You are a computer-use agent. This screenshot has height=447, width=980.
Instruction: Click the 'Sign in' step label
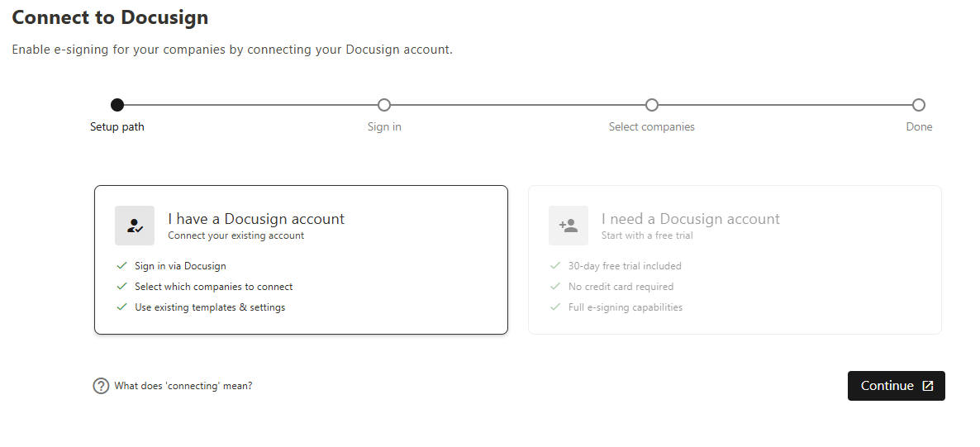[384, 127]
